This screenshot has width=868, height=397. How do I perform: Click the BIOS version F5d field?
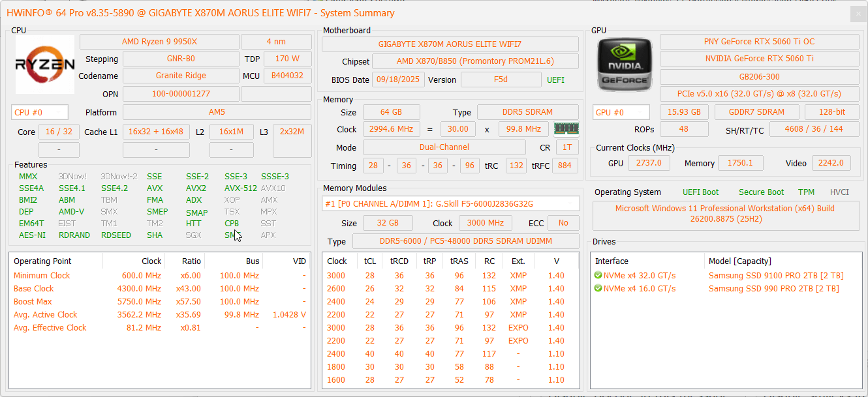501,80
